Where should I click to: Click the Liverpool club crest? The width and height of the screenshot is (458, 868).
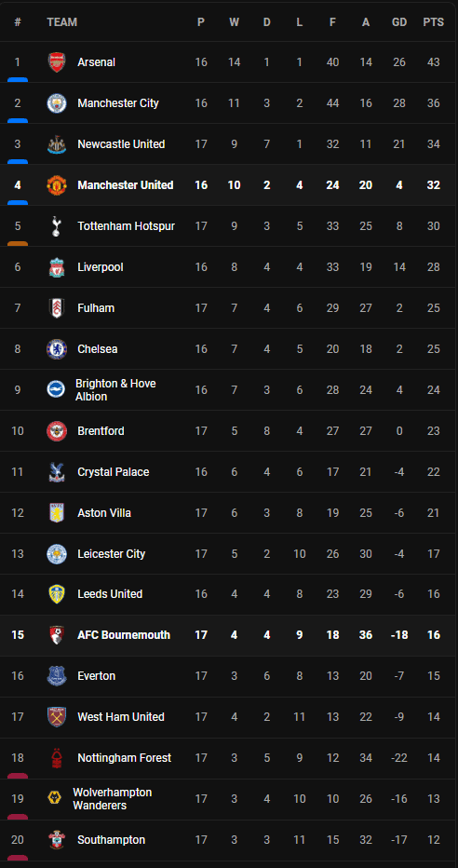point(57,266)
